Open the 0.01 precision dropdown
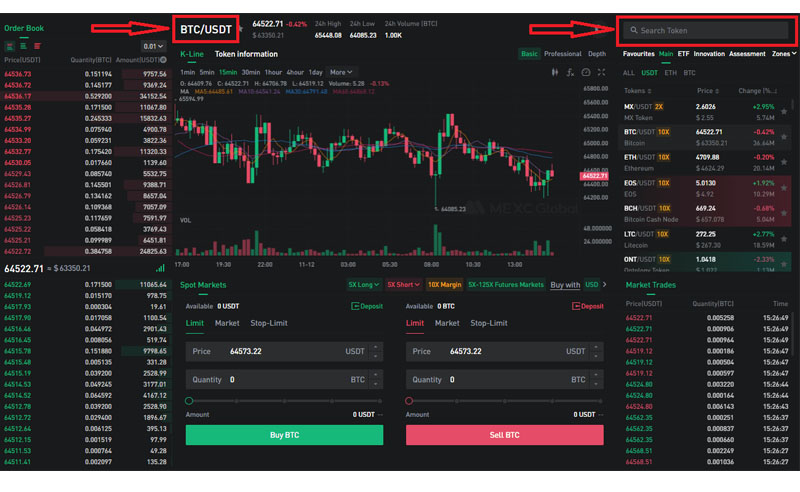 coord(154,46)
